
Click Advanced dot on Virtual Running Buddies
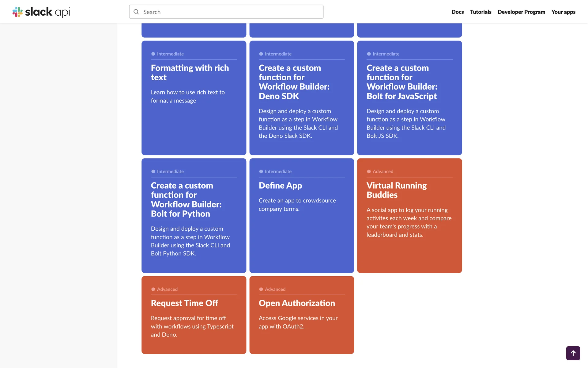369,171
